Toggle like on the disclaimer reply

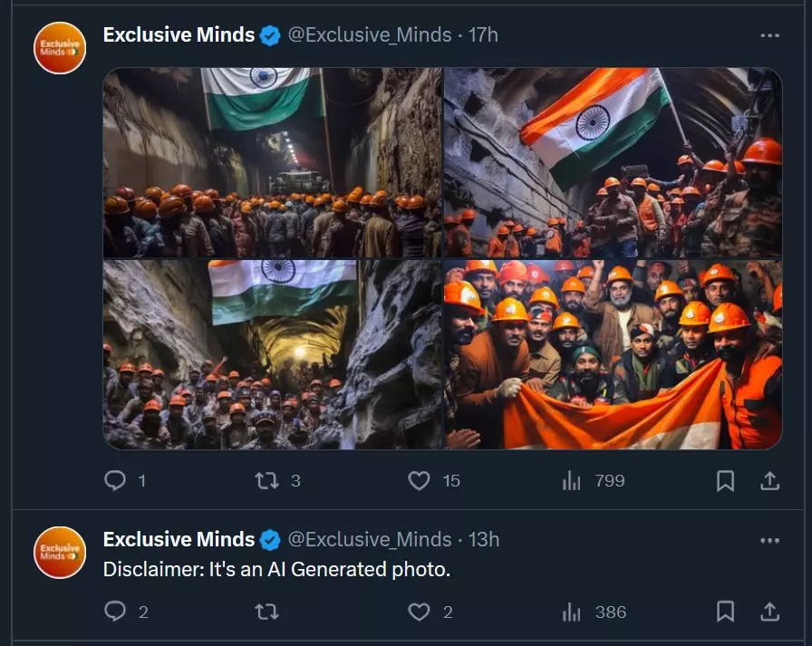point(420,612)
